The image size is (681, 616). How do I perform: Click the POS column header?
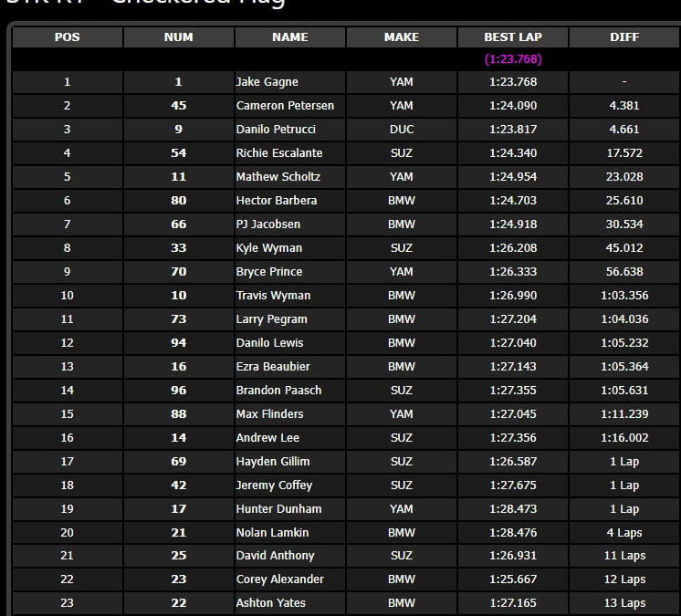(x=67, y=37)
